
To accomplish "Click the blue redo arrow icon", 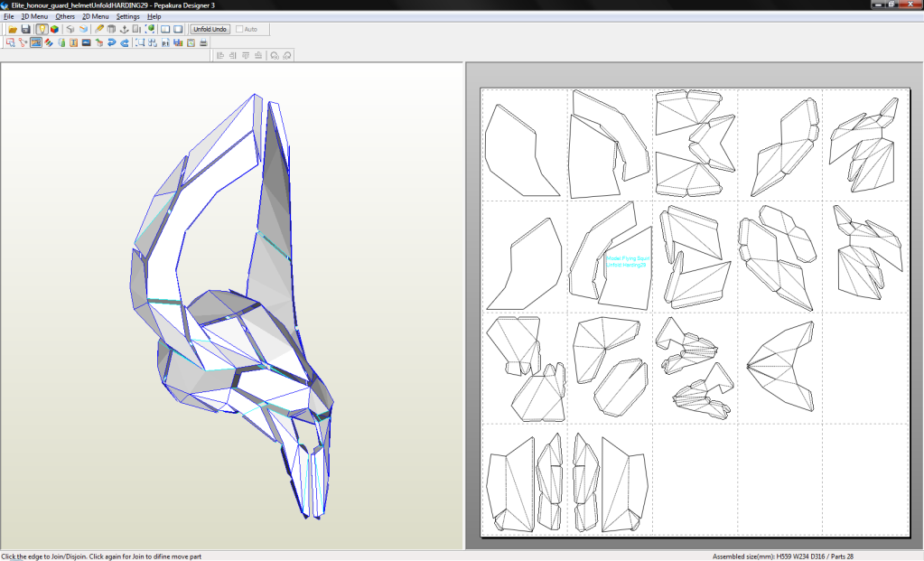I will pos(125,42).
